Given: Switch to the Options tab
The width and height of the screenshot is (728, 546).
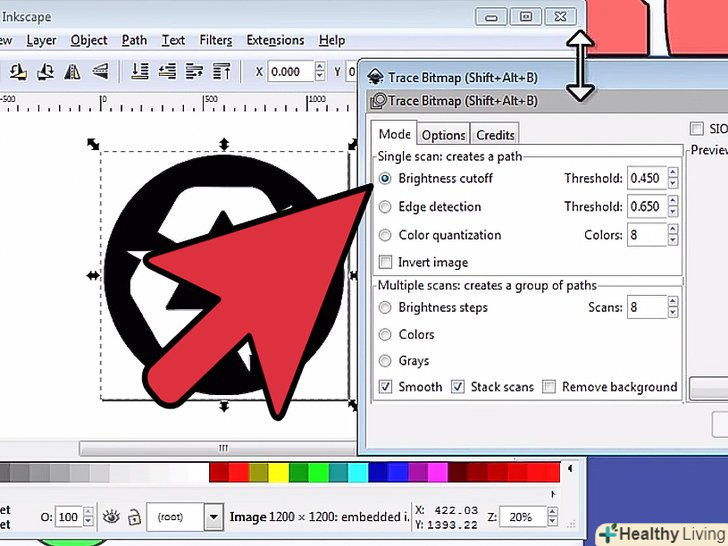Looking at the screenshot, I should point(443,135).
